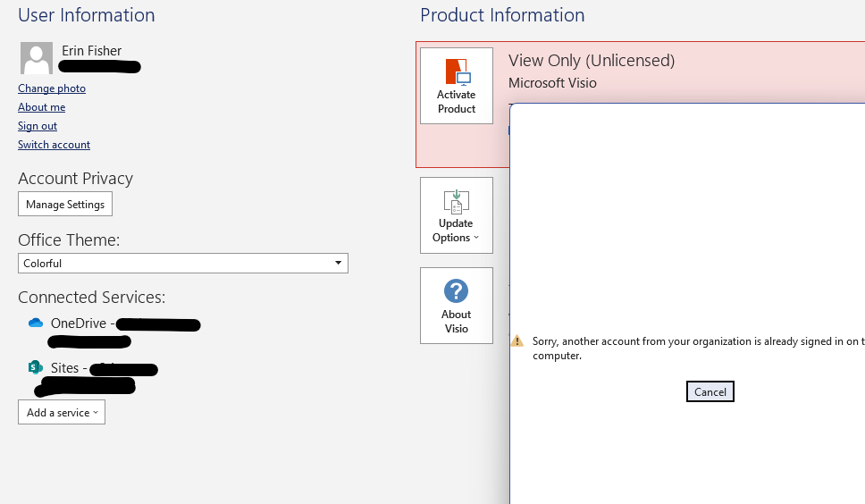This screenshot has width=865, height=504.
Task: Cancel the sign-in error dialog
Action: tap(710, 391)
